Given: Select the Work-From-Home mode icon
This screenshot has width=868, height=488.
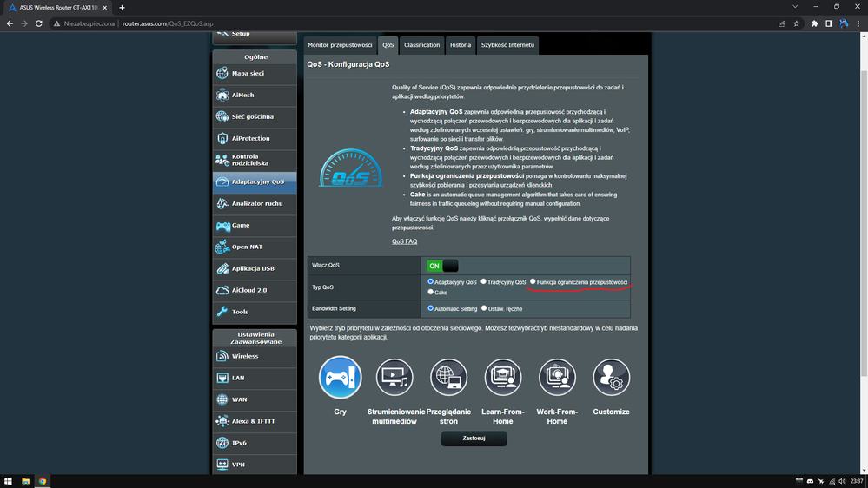Looking at the screenshot, I should pyautogui.click(x=557, y=378).
